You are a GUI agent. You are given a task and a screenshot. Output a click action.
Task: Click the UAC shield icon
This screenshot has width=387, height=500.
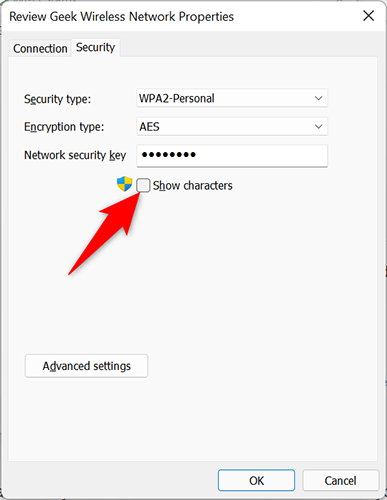(x=125, y=184)
